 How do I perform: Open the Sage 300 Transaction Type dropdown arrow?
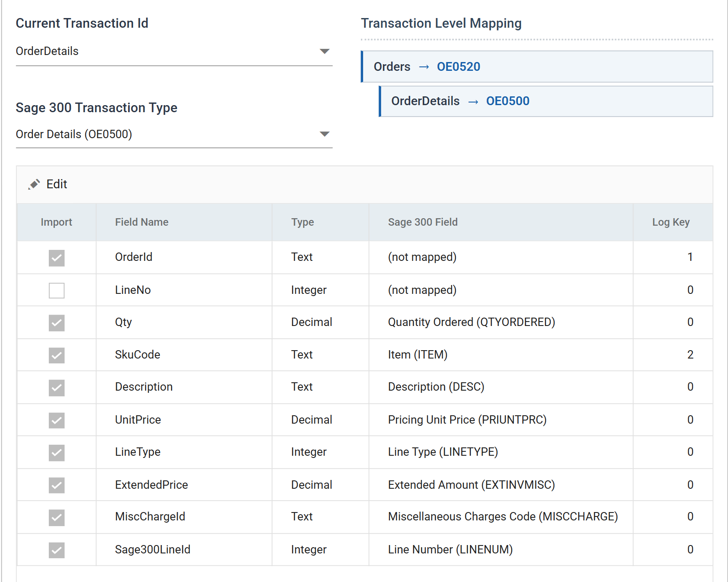[x=324, y=134]
